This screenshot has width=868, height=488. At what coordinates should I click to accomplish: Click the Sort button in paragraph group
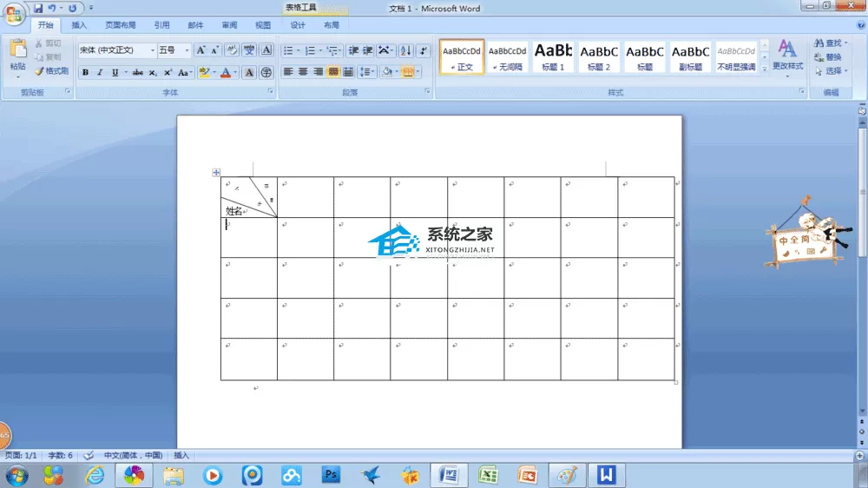click(405, 50)
